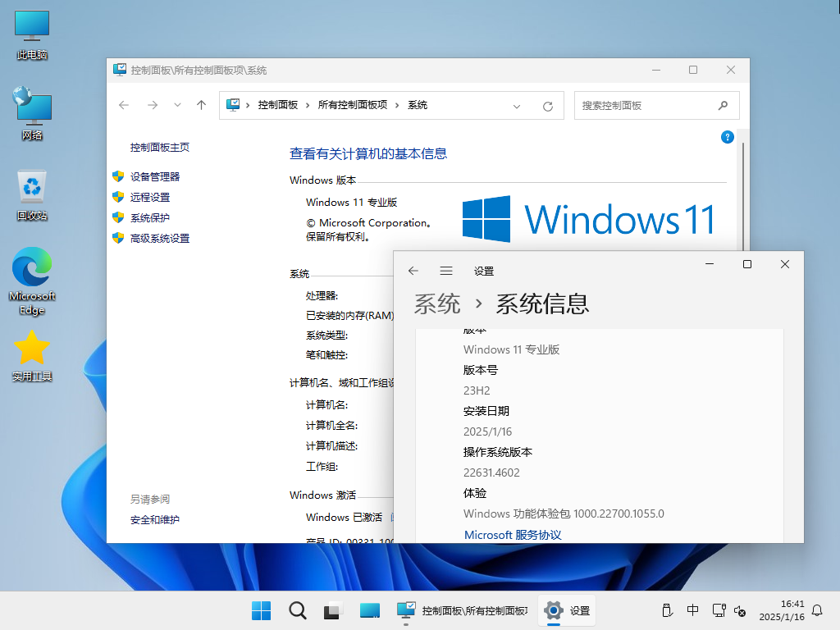840x630 pixels.
Task: Click shield icon beside 远程设置
Action: pyautogui.click(x=118, y=197)
